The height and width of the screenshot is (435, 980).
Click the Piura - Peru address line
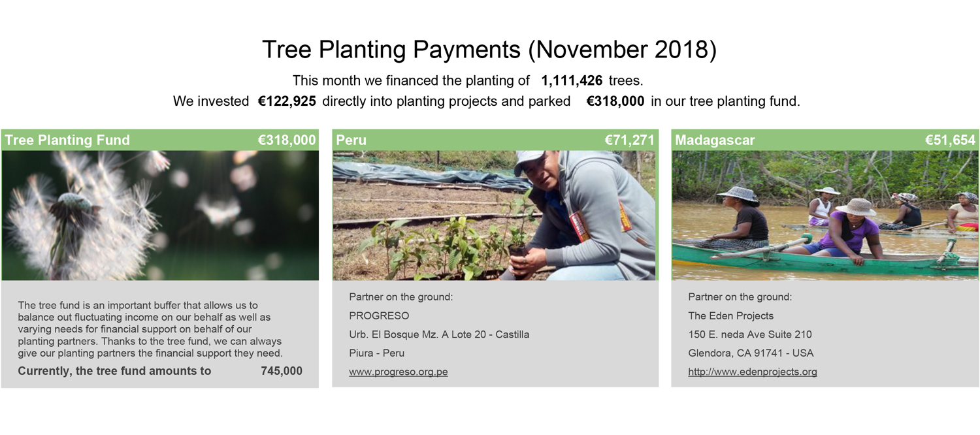click(x=377, y=353)
